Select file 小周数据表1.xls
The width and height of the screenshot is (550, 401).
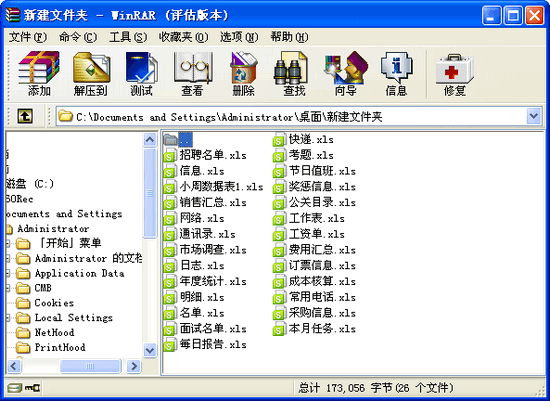coord(213,187)
